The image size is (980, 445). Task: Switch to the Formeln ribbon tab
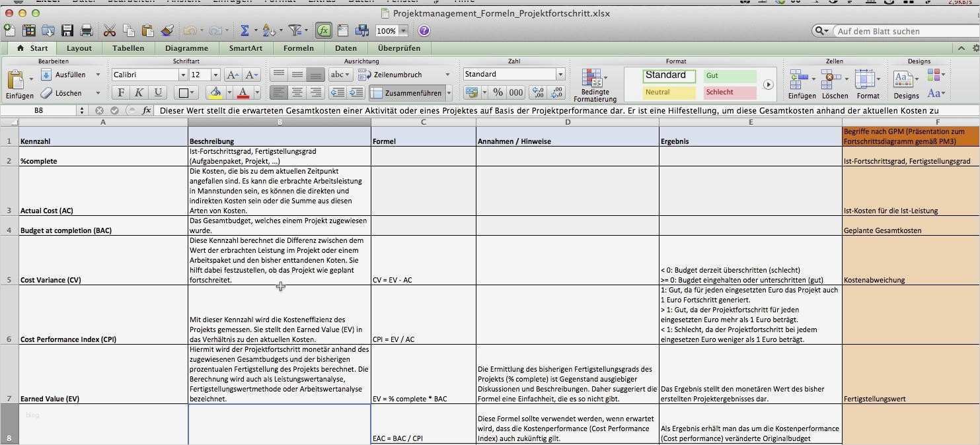[x=298, y=48]
